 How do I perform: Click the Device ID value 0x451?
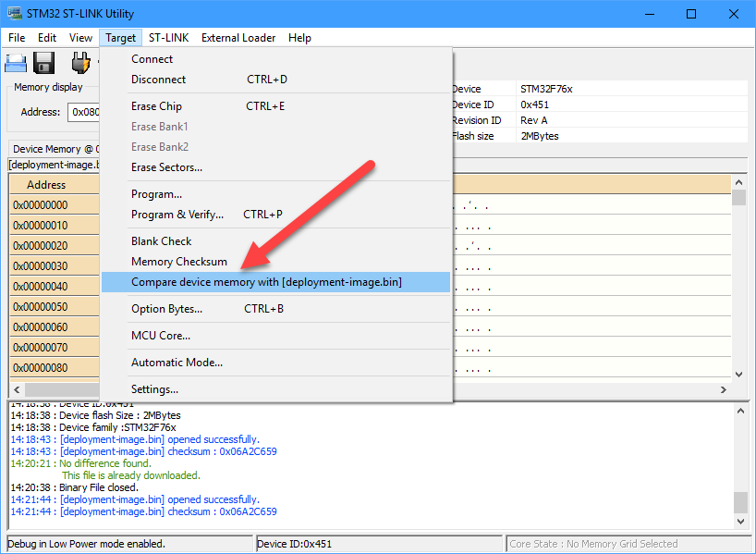coord(534,105)
